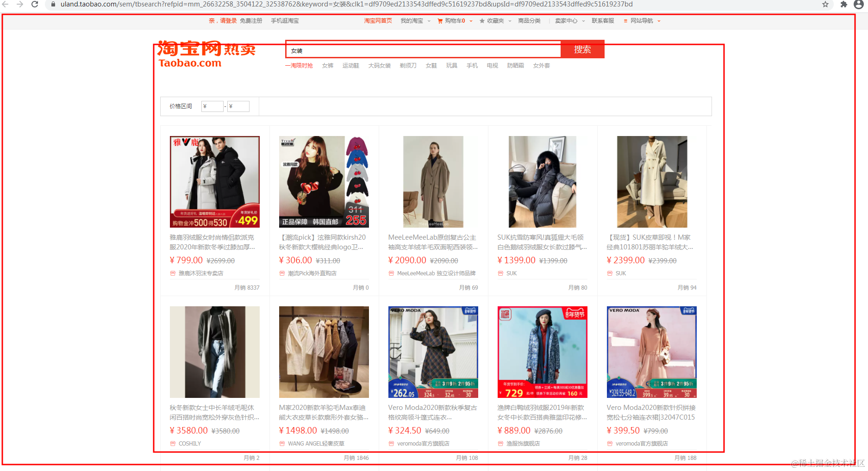Click the 玩具 keyword link

[452, 66]
